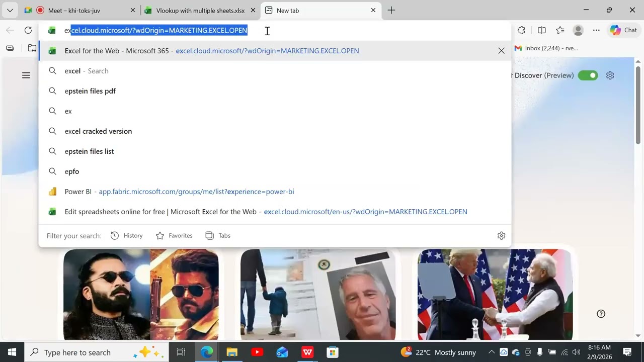Open Split screen in the toolbar
The height and width of the screenshot is (362, 644).
pyautogui.click(x=542, y=30)
